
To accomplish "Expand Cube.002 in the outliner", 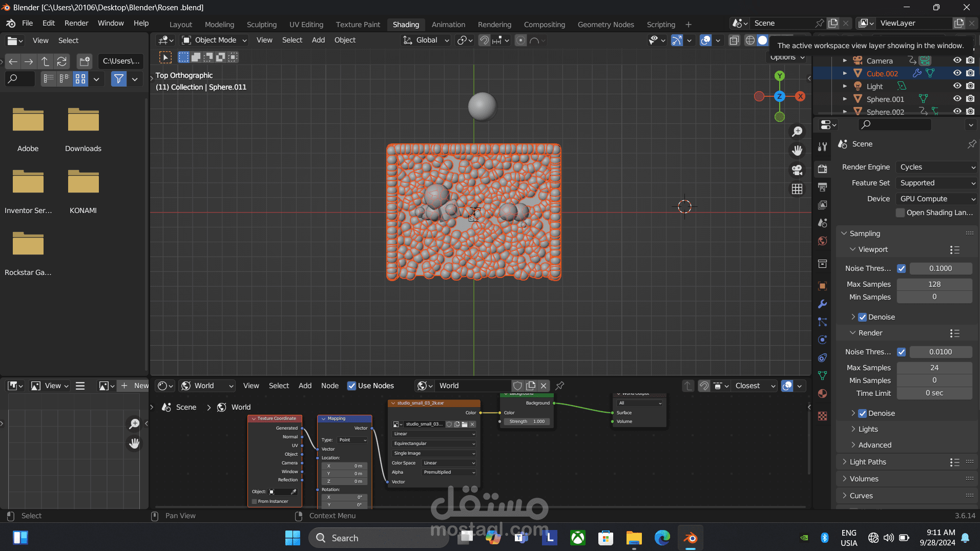I will pos(845,73).
